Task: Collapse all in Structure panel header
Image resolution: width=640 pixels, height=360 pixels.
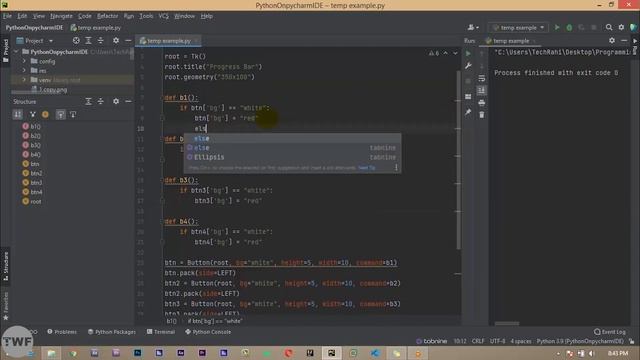Action: pyautogui.click(x=100, y=101)
